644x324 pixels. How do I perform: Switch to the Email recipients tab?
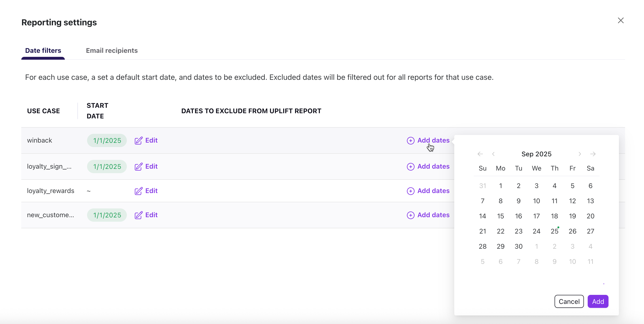(x=112, y=50)
